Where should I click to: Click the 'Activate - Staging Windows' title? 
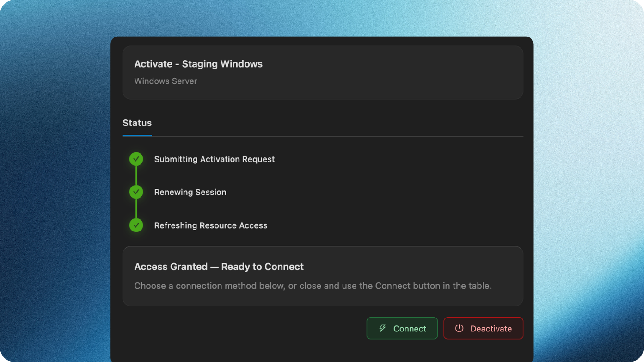[198, 64]
